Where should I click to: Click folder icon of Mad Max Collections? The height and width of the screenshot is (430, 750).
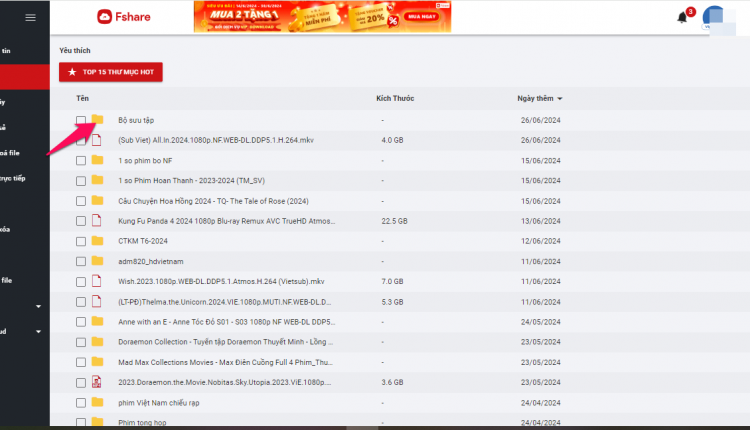point(98,362)
